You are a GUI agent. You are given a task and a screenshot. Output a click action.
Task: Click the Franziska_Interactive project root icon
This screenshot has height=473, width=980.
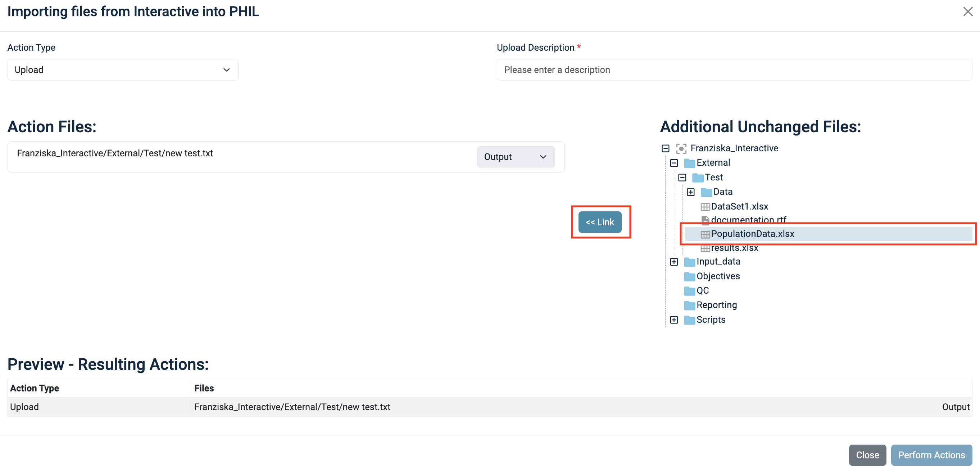pyautogui.click(x=681, y=148)
